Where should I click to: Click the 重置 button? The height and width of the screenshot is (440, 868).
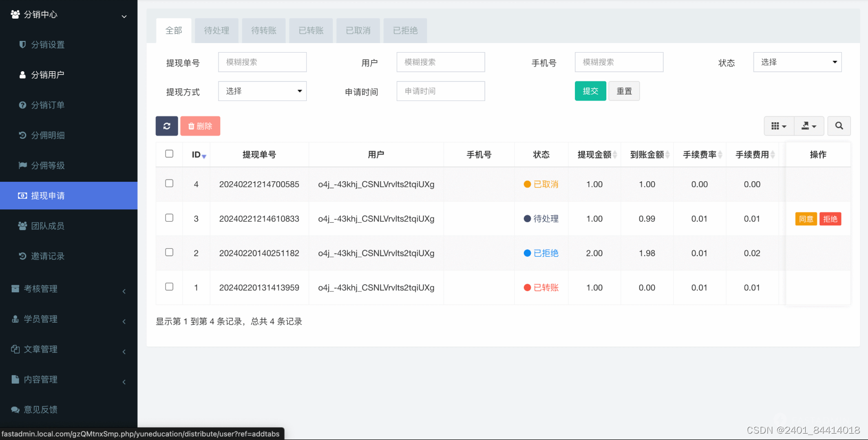pyautogui.click(x=624, y=91)
